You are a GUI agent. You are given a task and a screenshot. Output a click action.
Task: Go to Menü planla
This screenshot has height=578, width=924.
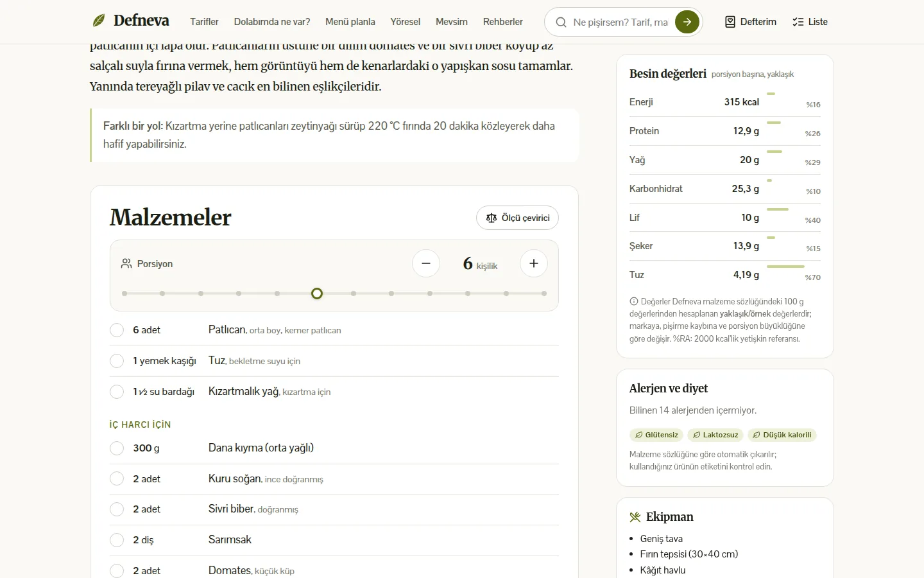(350, 22)
